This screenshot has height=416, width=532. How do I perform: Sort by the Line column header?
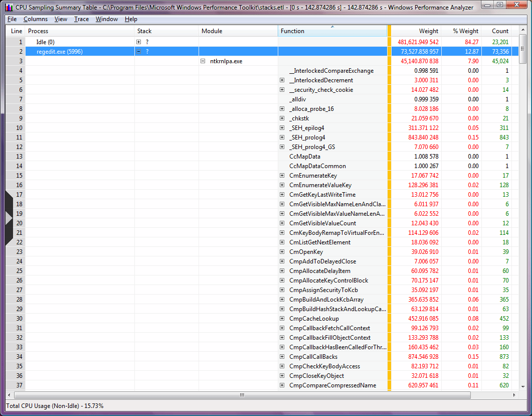(16, 31)
